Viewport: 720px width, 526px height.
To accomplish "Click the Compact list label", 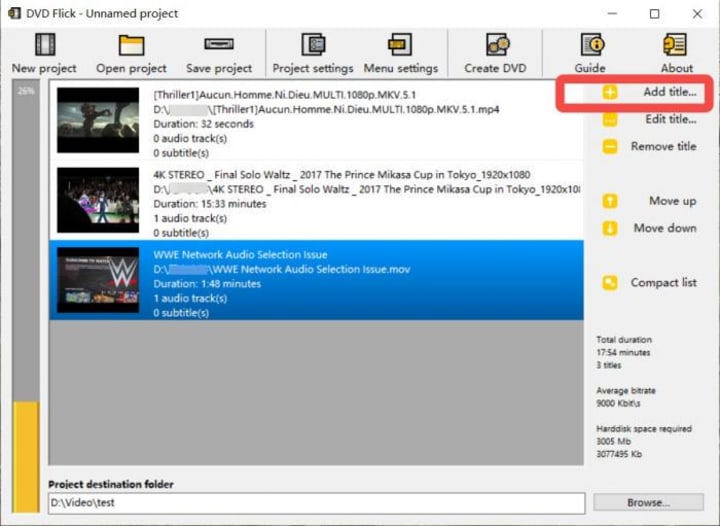I will point(664,283).
